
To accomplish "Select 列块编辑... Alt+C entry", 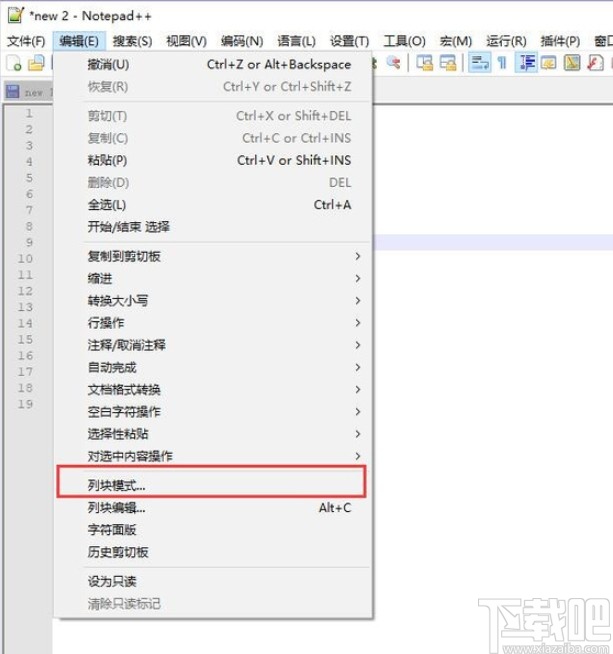I will point(214,508).
